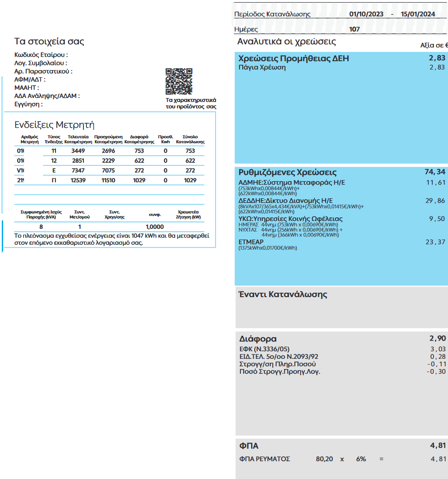Click the 'Έναντι Κατανάλωσης' section title
This screenshot has width=448, height=479.
(283, 294)
